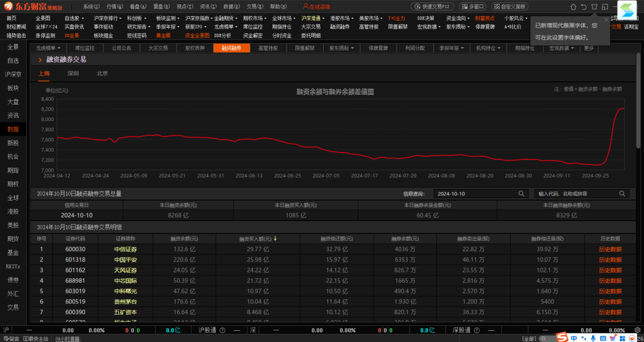Click the 沪股通 help question-mark icon

point(222,331)
